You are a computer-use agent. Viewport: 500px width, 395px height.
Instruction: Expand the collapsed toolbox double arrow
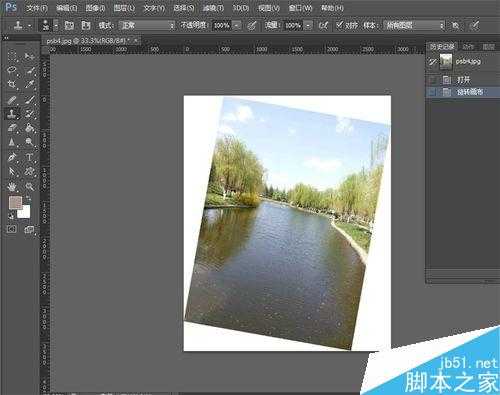point(6,38)
